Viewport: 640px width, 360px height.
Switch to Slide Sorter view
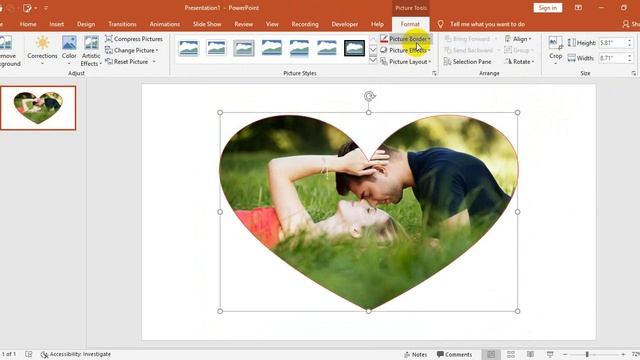511,354
